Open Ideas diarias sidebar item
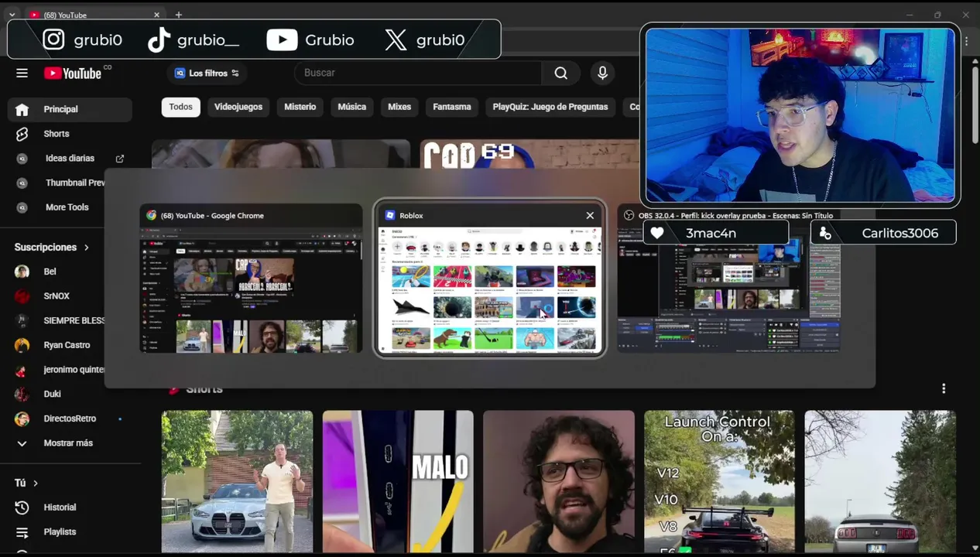Screen dimensions: 980x557 pos(70,158)
